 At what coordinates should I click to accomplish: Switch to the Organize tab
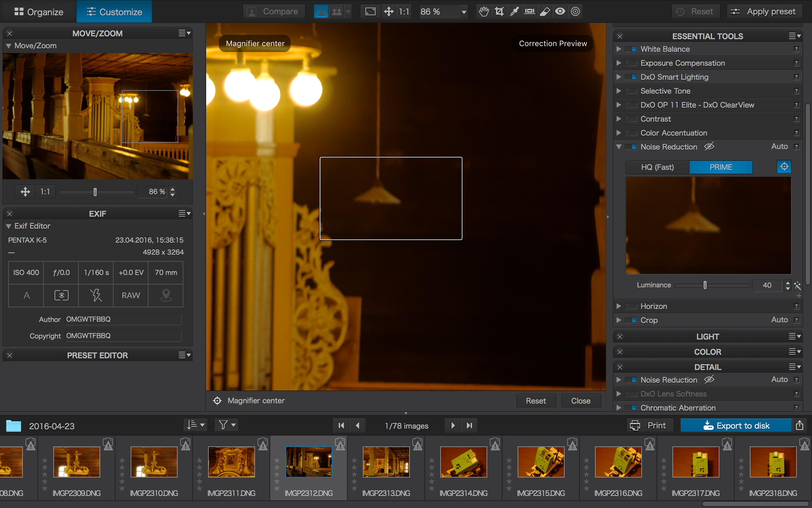pyautogui.click(x=39, y=12)
